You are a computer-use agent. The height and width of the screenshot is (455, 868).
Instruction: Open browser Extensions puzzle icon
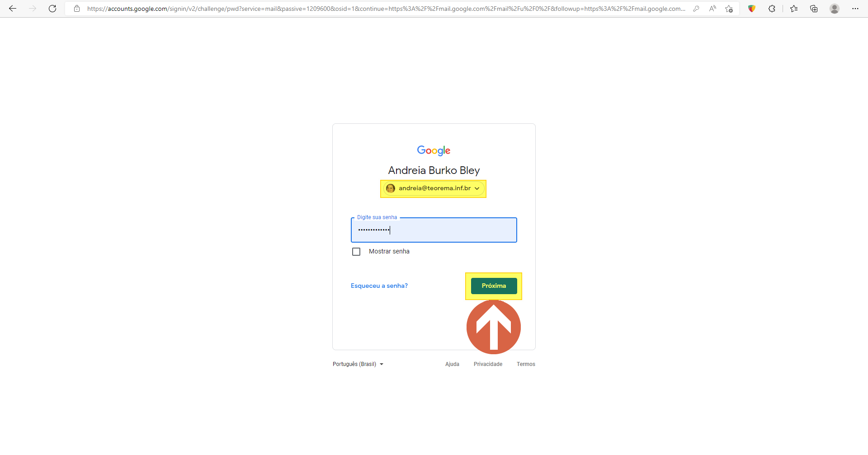(x=772, y=9)
